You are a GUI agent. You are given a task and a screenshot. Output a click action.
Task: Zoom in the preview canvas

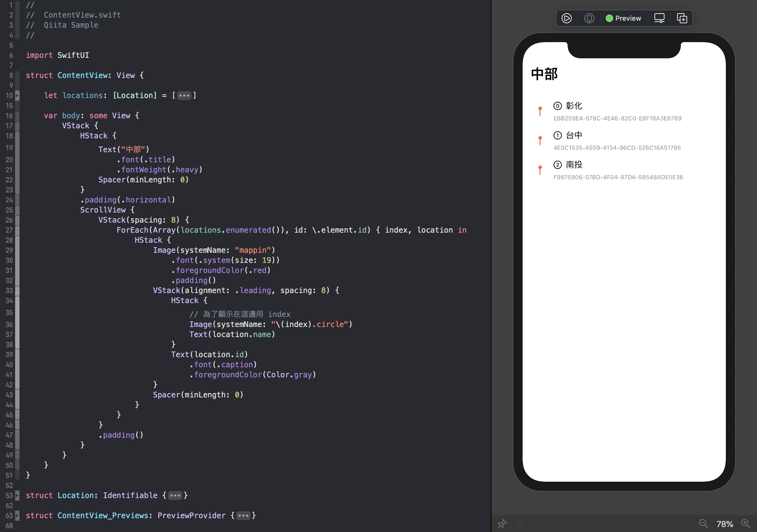(745, 523)
